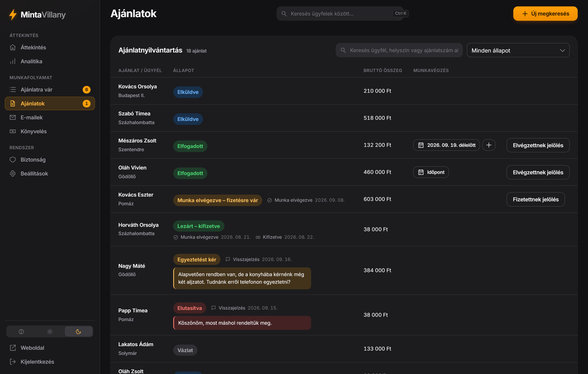
Task: Click the Időpont button for Oláh Vivien
Action: 431,172
